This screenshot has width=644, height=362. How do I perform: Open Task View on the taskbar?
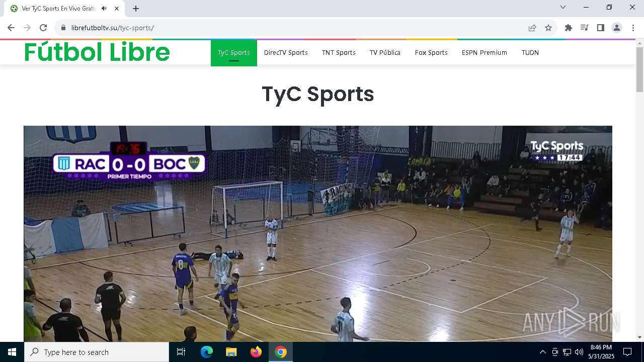(181, 352)
